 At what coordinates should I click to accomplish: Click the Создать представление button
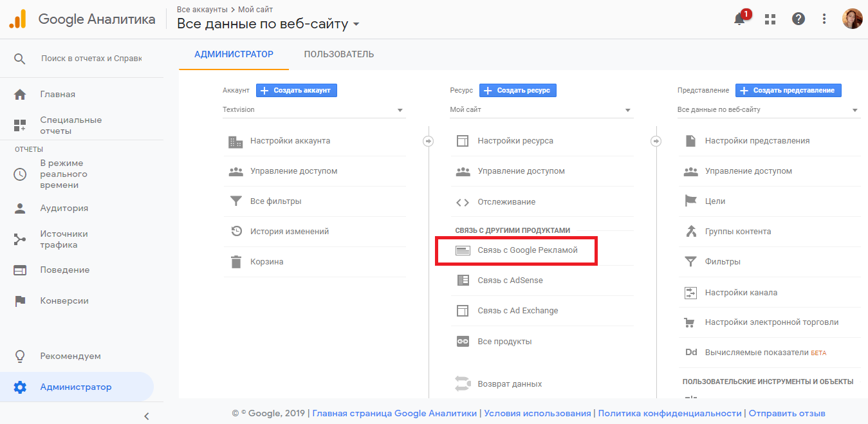[x=788, y=91]
